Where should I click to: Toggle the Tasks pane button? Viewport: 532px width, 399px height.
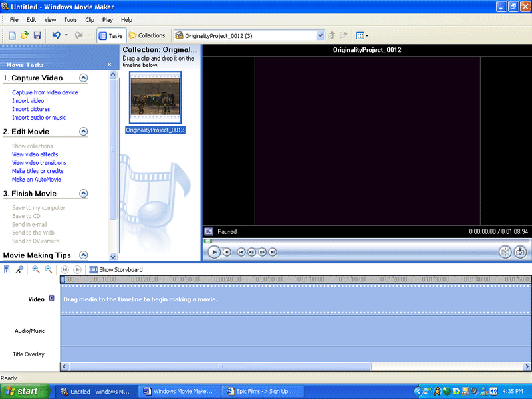110,35
